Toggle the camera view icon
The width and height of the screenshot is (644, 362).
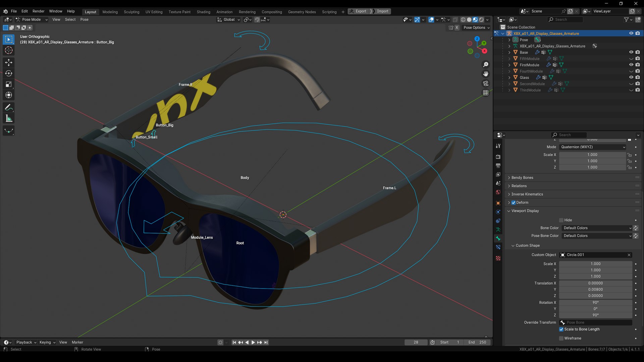point(486,83)
